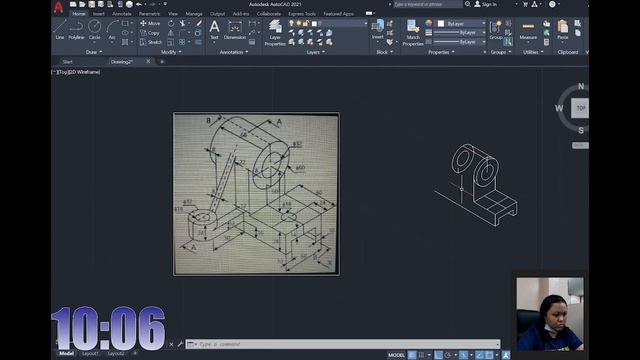The width and height of the screenshot is (640, 360).
Task: Select the Circle tool
Action: point(95,30)
